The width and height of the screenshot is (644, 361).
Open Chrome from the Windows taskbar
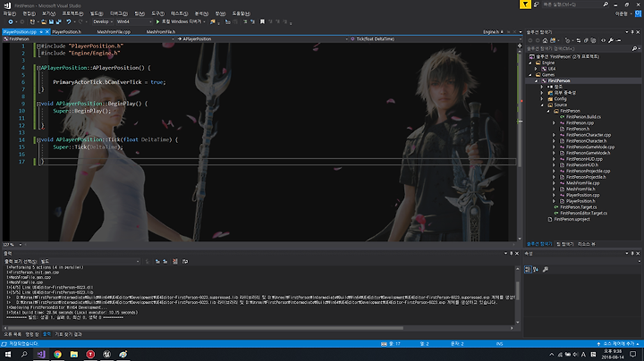click(57, 354)
